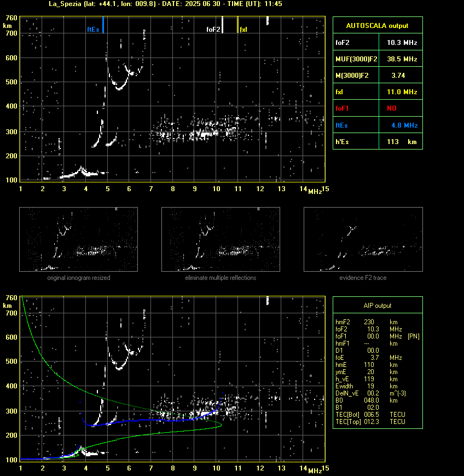Viewport: 464px width, 476px height.
Task: Select the h'Es value 113 km
Action: [402, 142]
